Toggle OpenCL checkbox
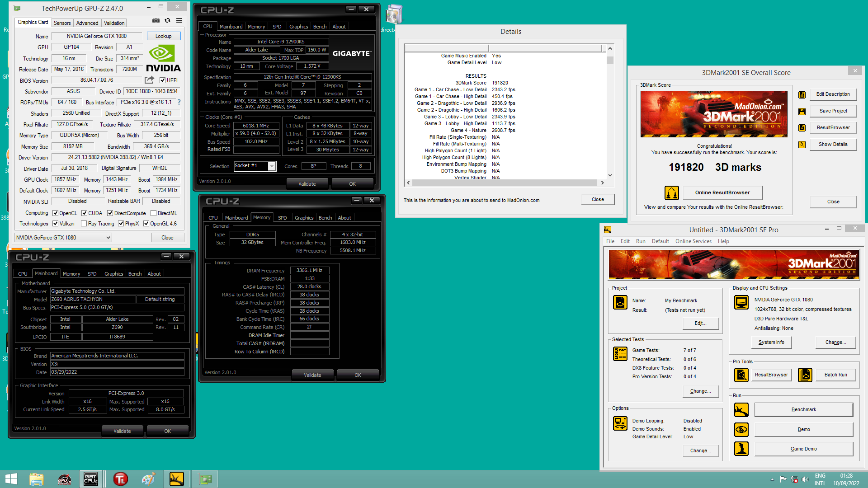868x488 pixels. 55,213
